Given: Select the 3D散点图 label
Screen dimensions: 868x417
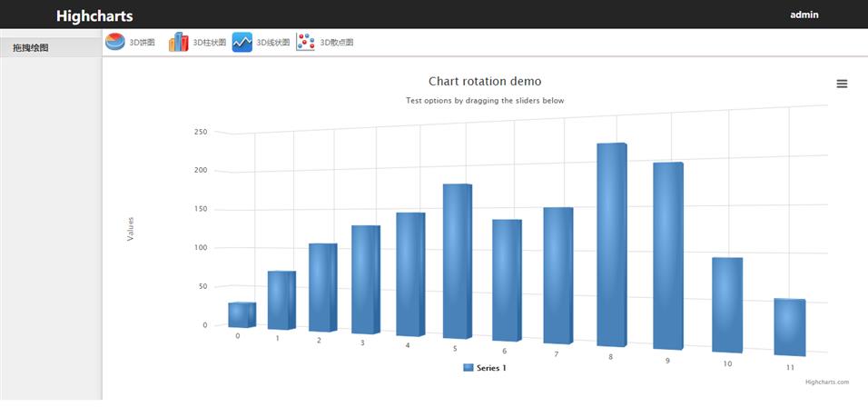Looking at the screenshot, I should point(337,43).
